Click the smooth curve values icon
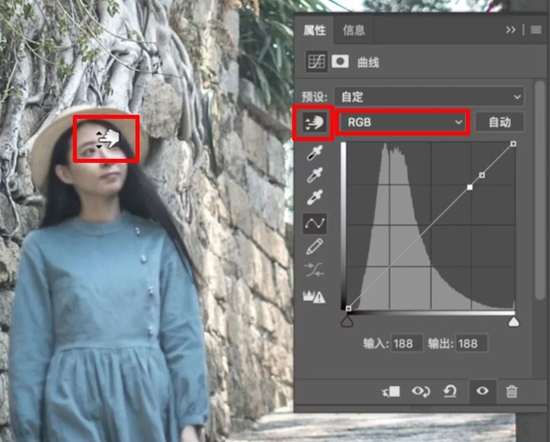The image size is (550, 442). tap(315, 270)
